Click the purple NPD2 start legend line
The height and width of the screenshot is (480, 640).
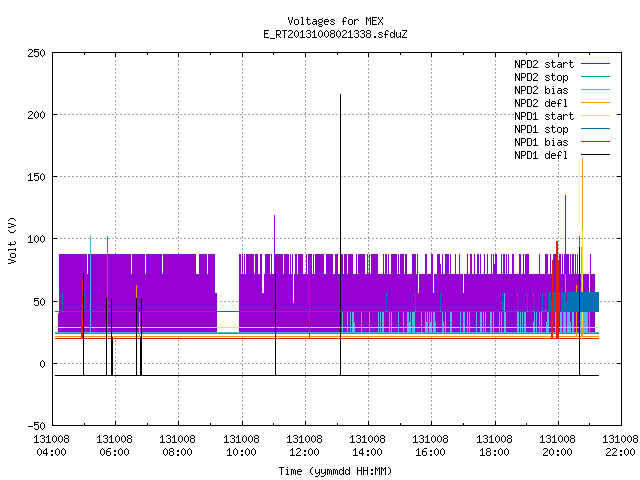(595, 64)
